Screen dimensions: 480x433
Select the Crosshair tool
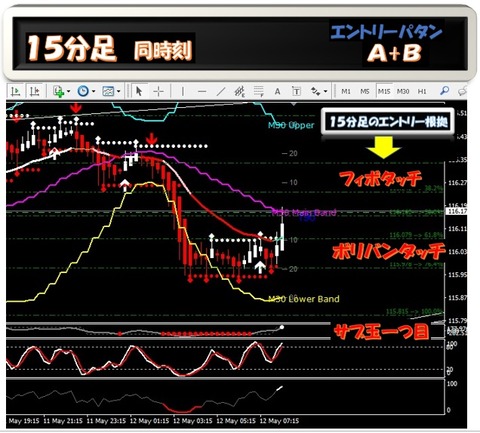pyautogui.click(x=159, y=91)
